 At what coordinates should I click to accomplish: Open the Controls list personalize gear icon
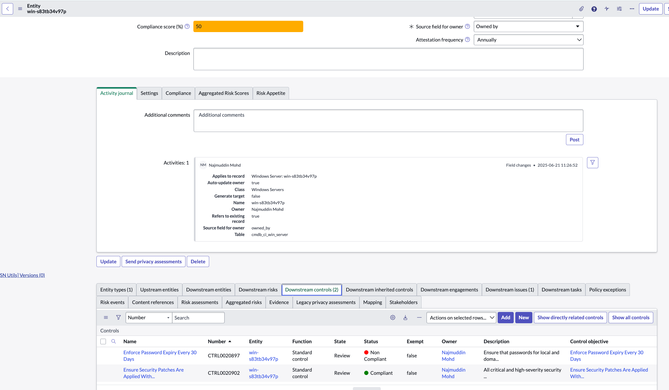point(393,317)
